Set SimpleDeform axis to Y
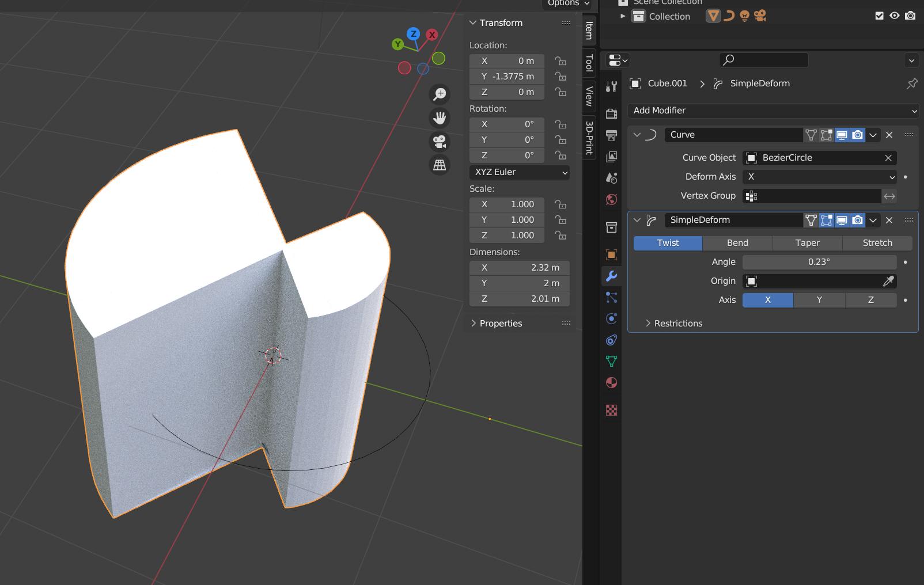The image size is (924, 585). 819,300
